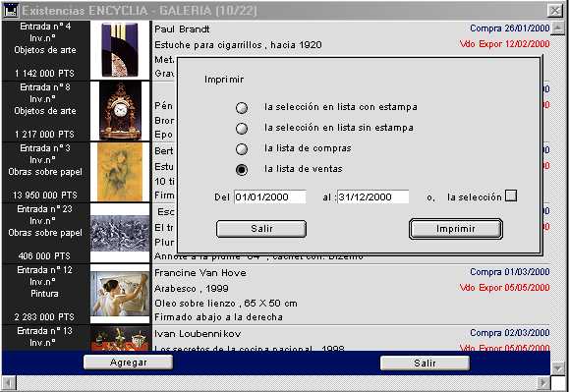Close the Existencias ENCYCLIA window
569x392 pixels.
tap(555, 11)
